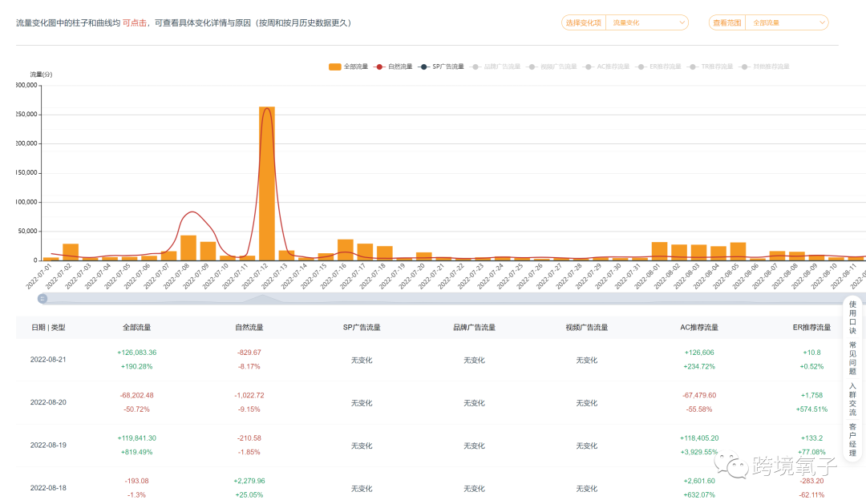Click the -68,202.48 全部流量 value
This screenshot has height=504, width=866.
(x=137, y=395)
